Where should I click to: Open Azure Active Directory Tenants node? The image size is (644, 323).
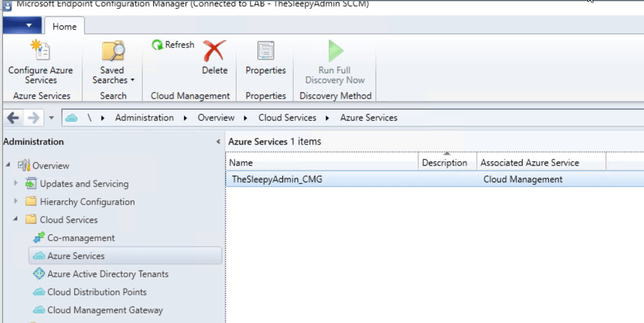pyautogui.click(x=108, y=274)
